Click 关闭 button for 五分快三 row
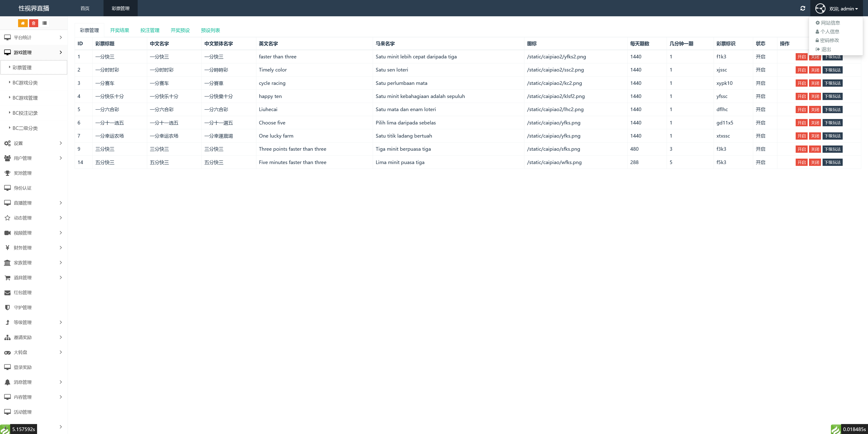The width and height of the screenshot is (868, 434). [x=815, y=162]
